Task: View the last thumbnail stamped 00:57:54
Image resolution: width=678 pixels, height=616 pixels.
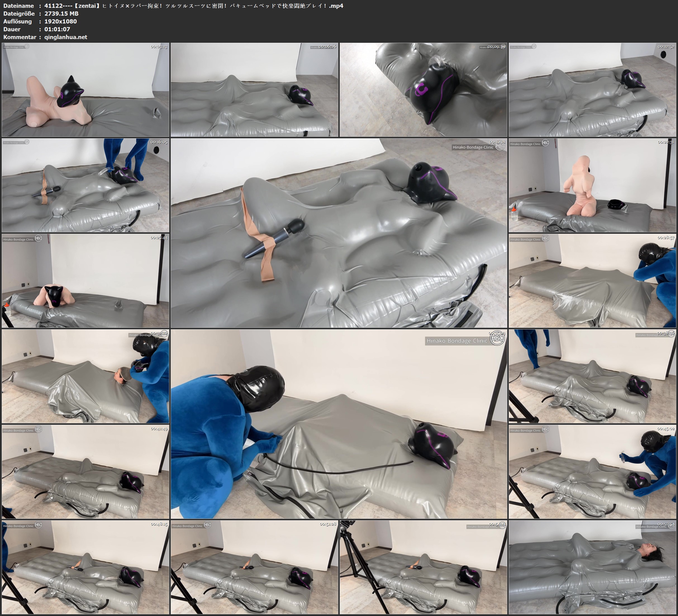Action: 592,567
